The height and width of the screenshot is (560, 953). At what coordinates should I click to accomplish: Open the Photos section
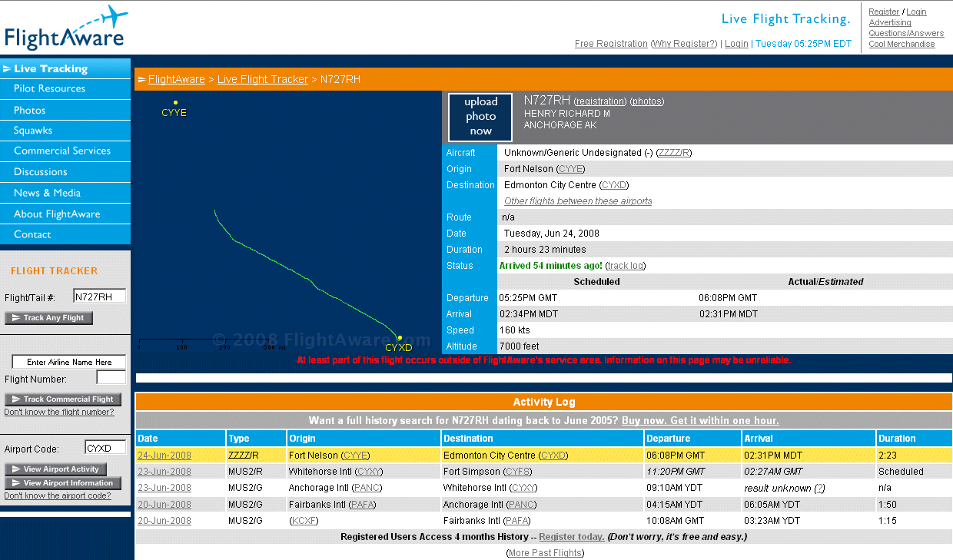point(65,110)
